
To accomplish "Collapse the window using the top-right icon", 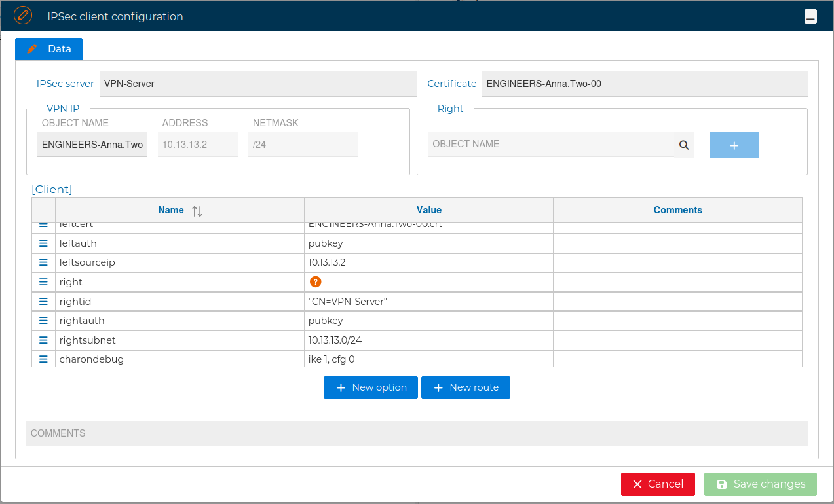I will click(x=810, y=16).
